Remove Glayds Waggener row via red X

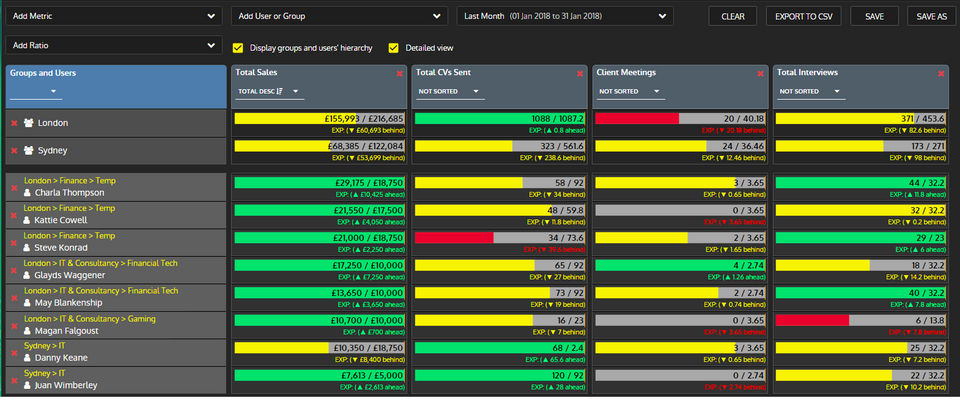pos(14,269)
